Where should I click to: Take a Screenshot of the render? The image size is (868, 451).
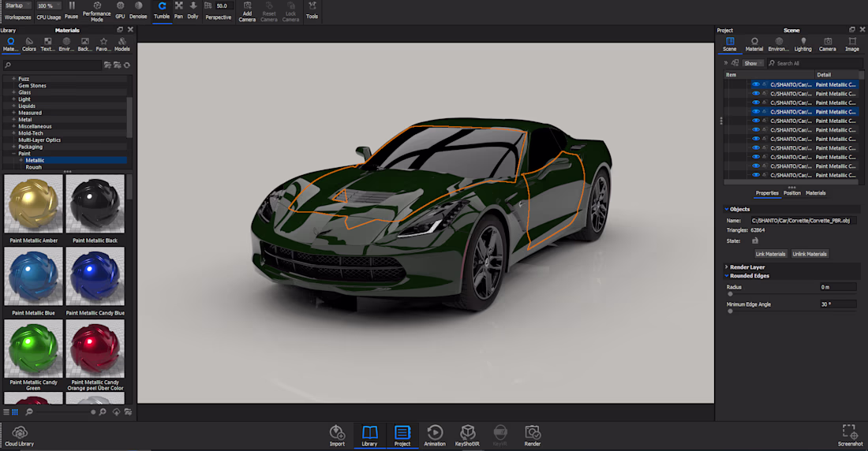click(850, 433)
